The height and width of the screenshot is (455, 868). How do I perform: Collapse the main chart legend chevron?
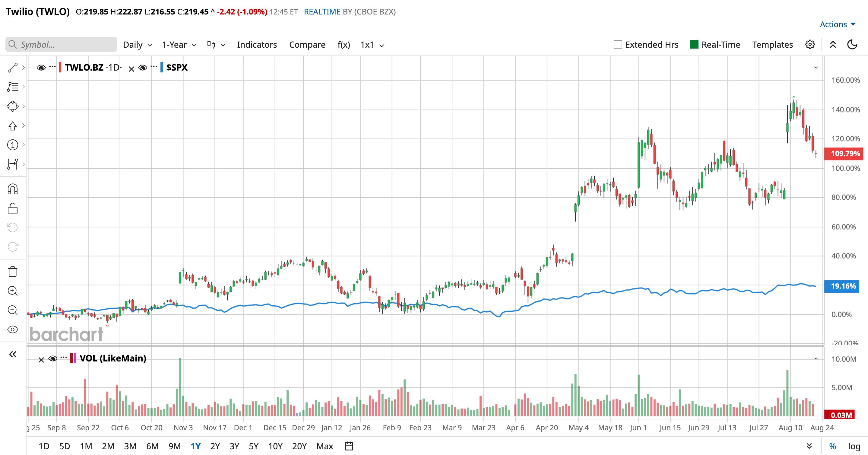tap(816, 68)
